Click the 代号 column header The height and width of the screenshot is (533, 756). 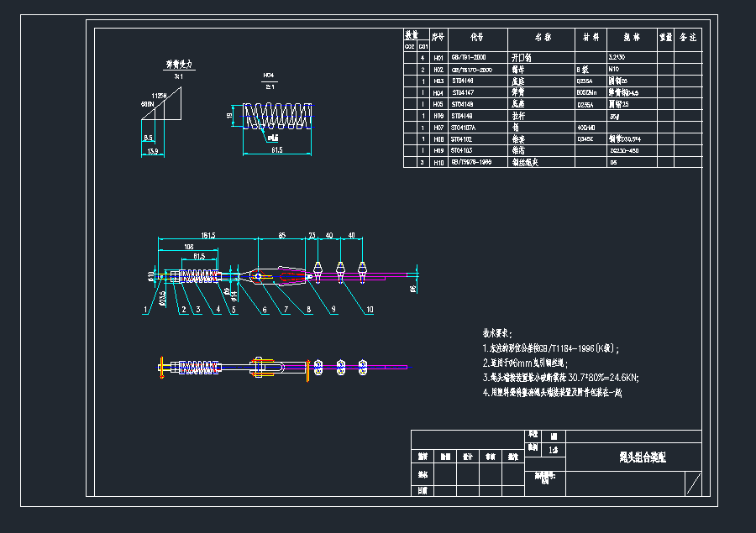(477, 38)
